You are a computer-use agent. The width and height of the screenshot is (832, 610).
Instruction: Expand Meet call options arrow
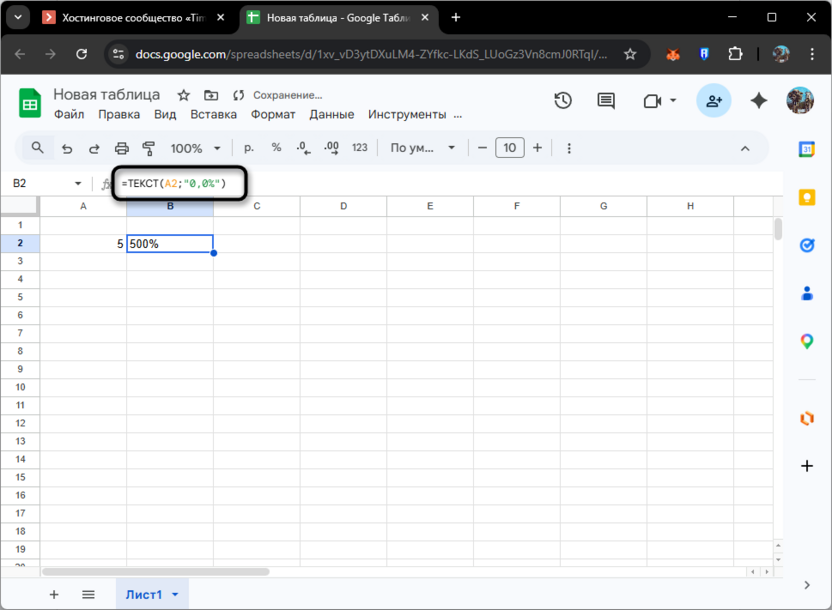673,100
